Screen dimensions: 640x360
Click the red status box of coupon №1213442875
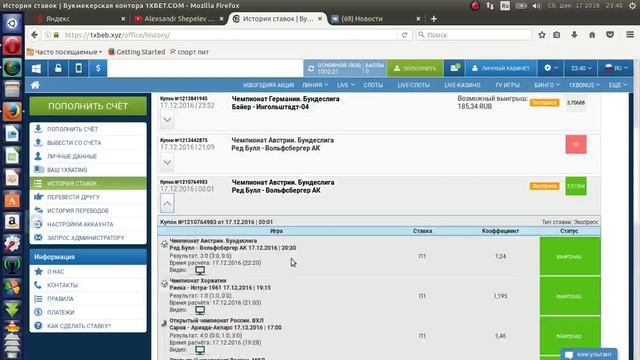click(x=576, y=144)
